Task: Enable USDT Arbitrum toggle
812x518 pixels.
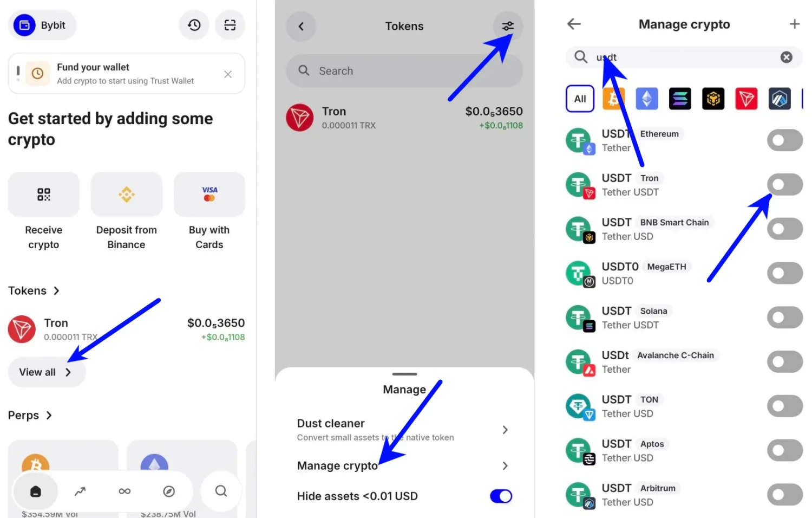Action: pos(785,495)
